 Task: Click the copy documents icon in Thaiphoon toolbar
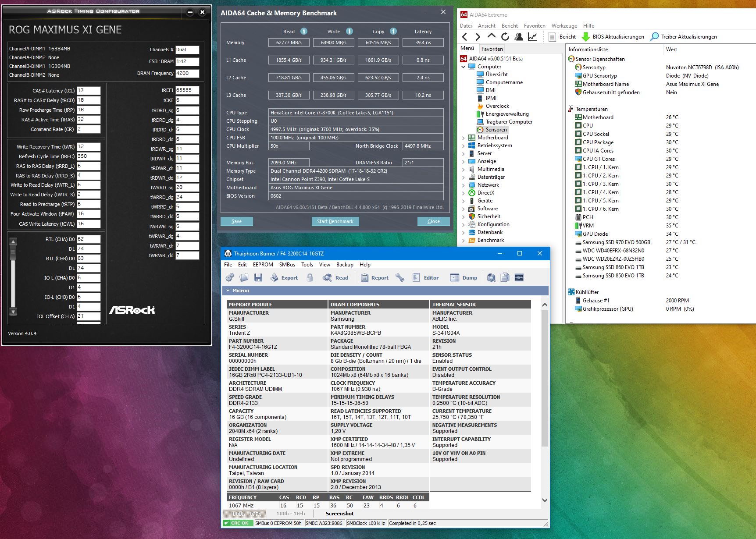pos(505,277)
